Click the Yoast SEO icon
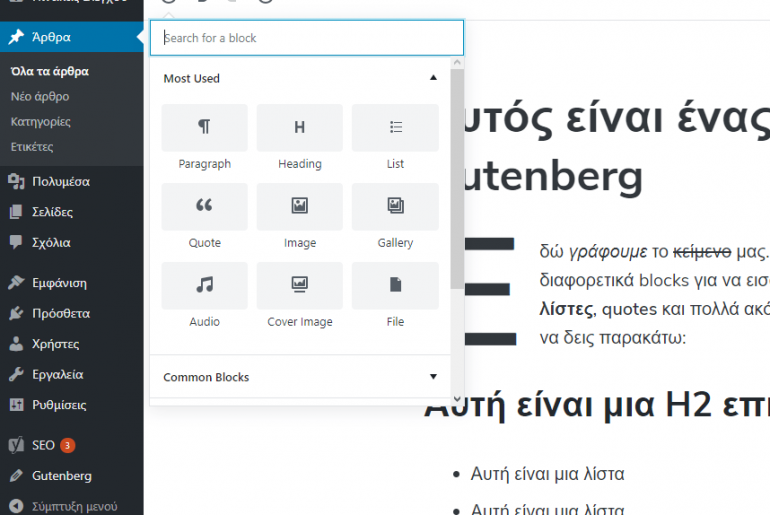 click(x=16, y=445)
